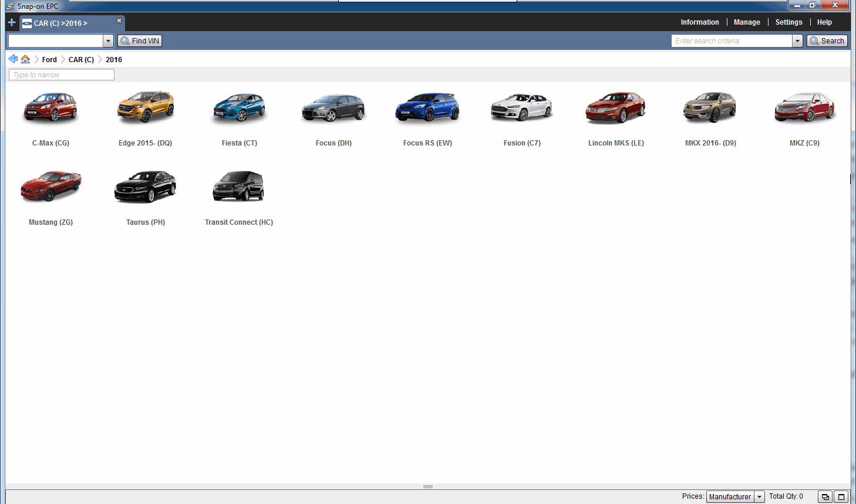Open the Information menu
Image resolution: width=856 pixels, height=504 pixels.
click(700, 22)
